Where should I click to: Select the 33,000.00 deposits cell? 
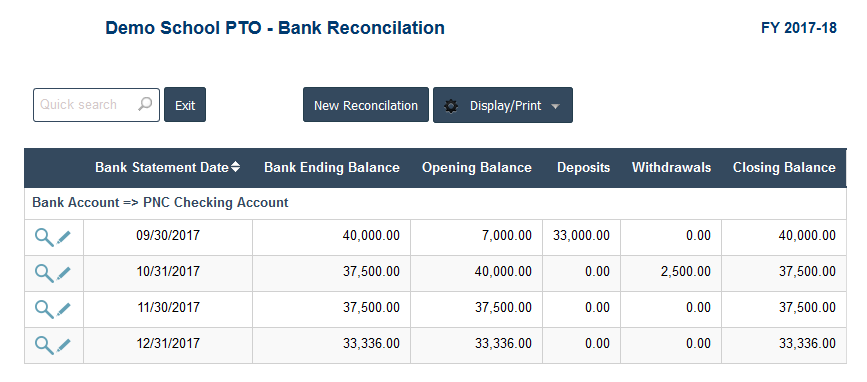581,237
